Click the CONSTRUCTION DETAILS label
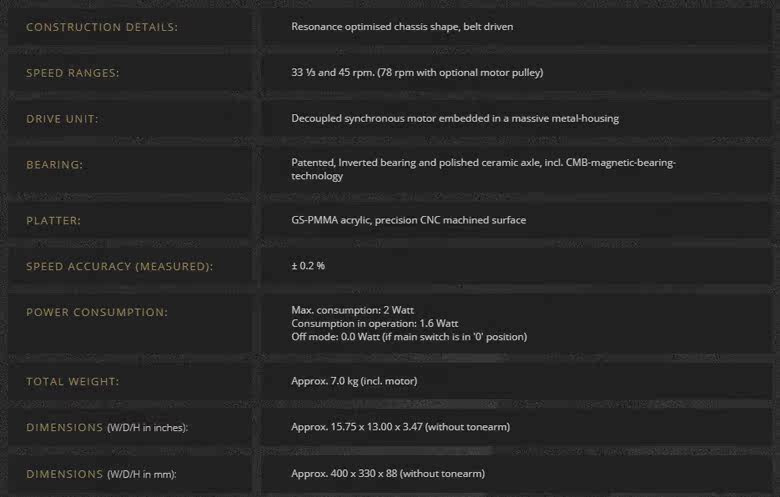 [x=102, y=27]
